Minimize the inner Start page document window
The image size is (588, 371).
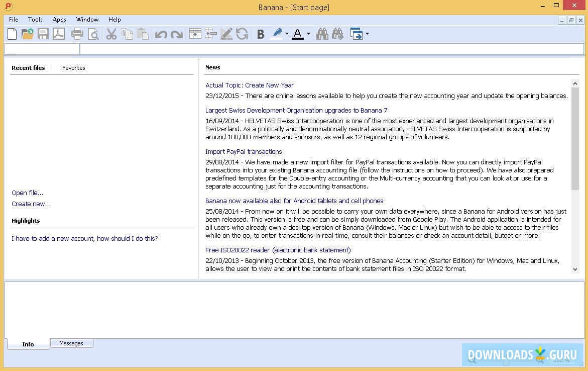tap(562, 20)
